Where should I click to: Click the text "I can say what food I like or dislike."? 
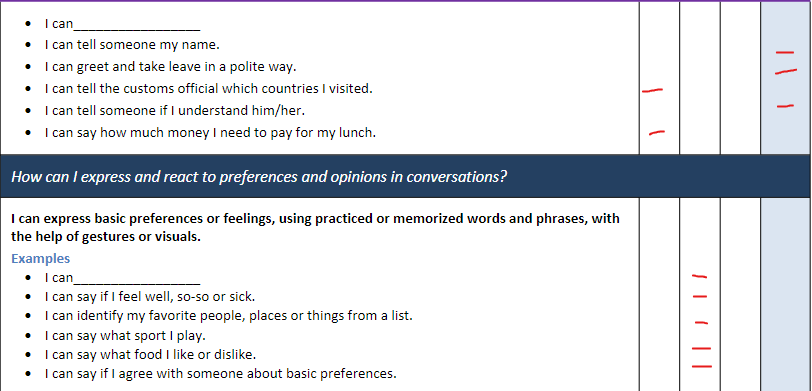click(150, 355)
